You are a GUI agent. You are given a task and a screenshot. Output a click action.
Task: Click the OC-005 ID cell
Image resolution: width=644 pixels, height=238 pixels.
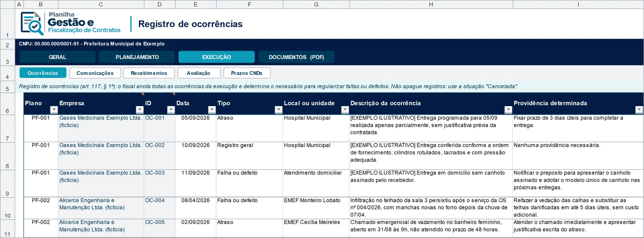160,228
